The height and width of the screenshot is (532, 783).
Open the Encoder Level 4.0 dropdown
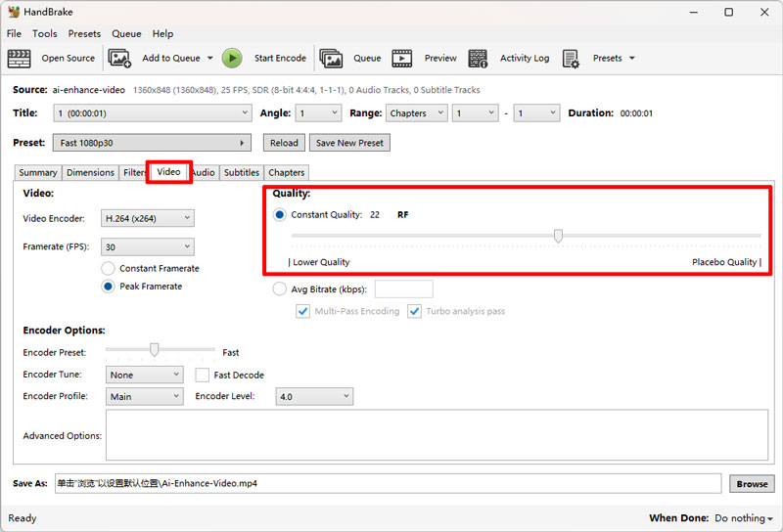[314, 397]
